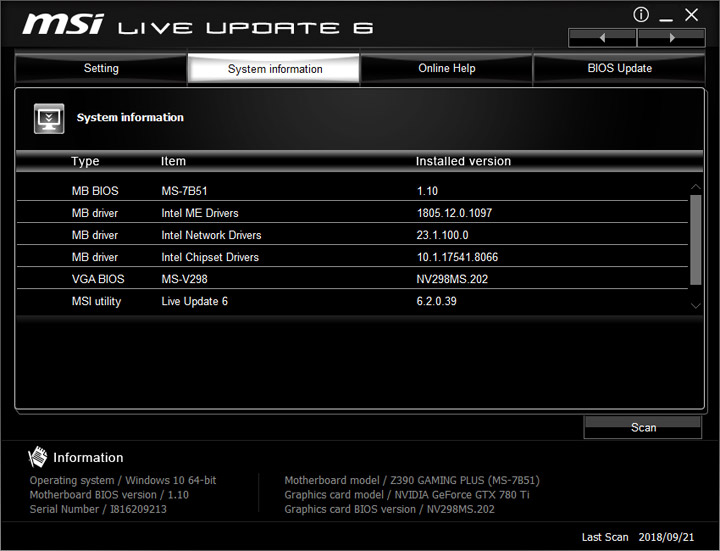Click the MSI logo
Image resolution: width=720 pixels, height=551 pixels.
pos(63,24)
